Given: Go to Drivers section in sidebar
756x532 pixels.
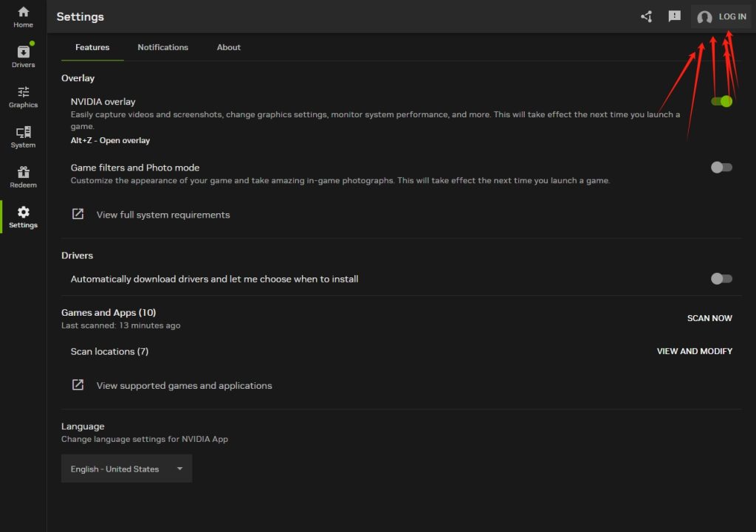Looking at the screenshot, I should 23,56.
